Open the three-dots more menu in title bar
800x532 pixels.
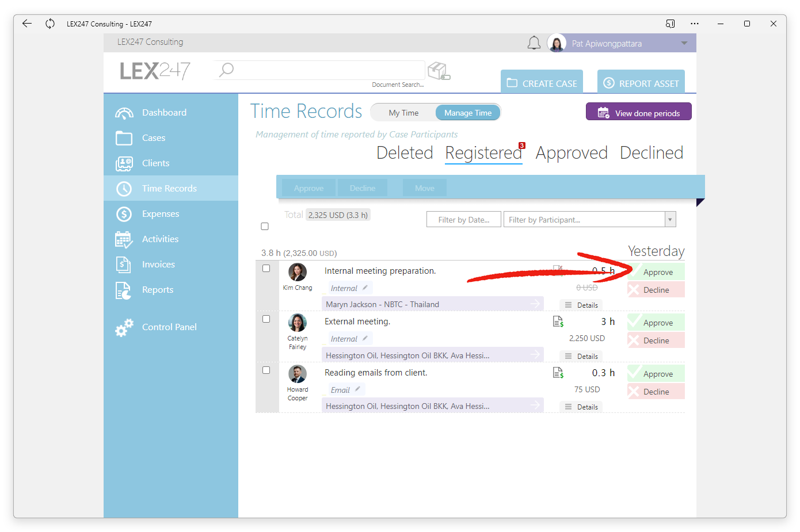695,24
